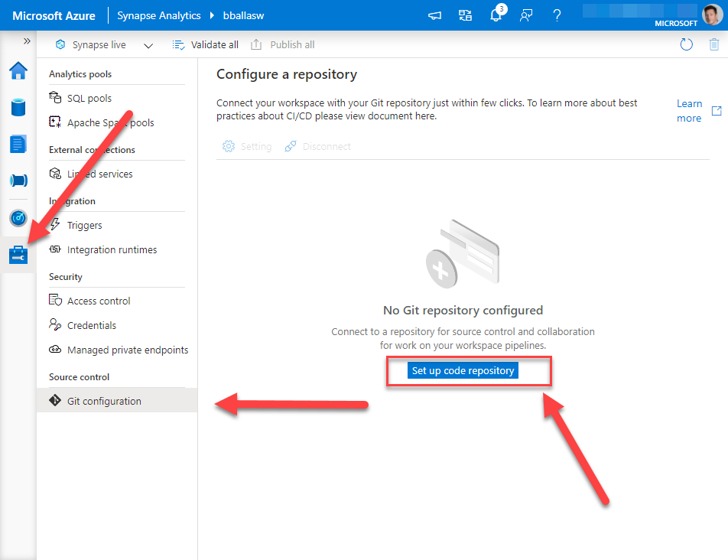This screenshot has height=560, width=728.
Task: Open the Monitor hub gauge icon
Action: click(x=18, y=218)
